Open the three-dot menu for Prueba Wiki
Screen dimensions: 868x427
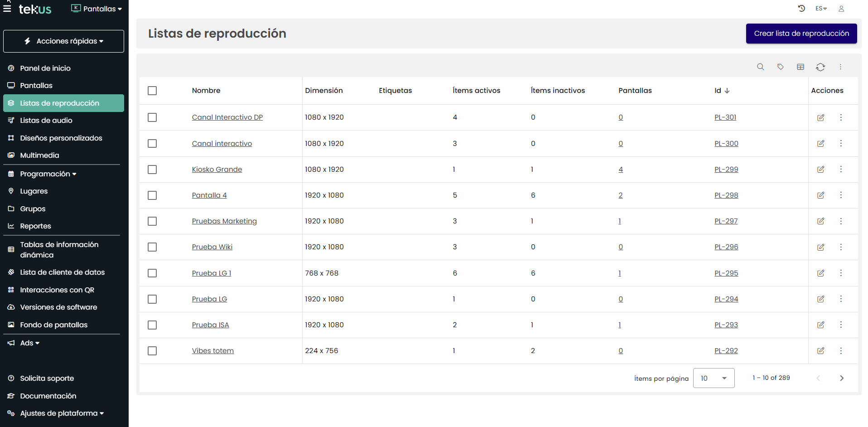coord(841,247)
